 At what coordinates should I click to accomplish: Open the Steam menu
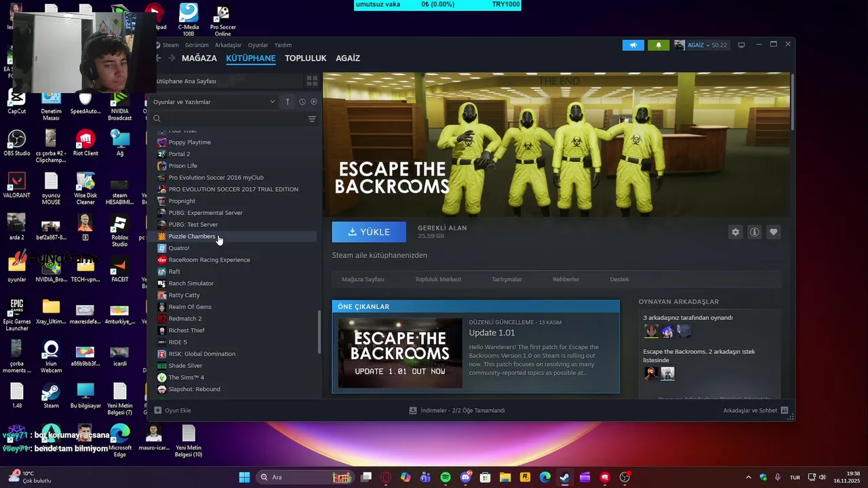171,45
